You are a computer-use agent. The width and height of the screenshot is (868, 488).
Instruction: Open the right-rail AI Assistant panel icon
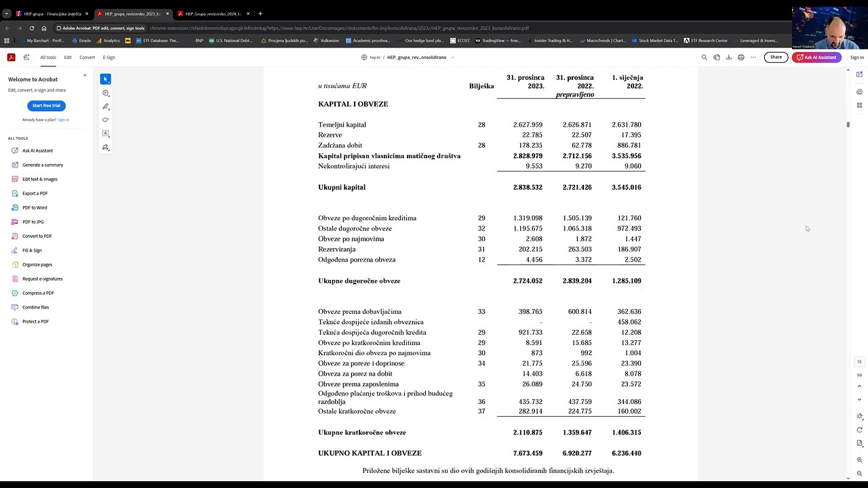click(859, 74)
